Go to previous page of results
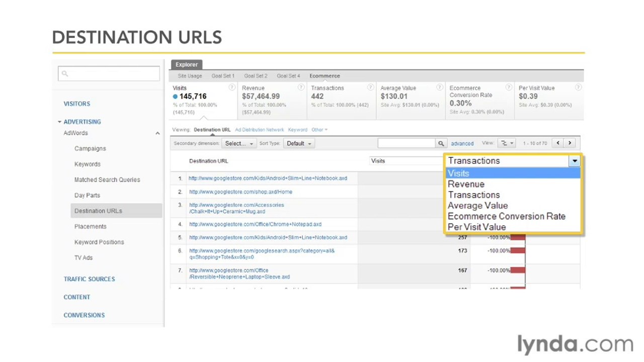 (558, 143)
